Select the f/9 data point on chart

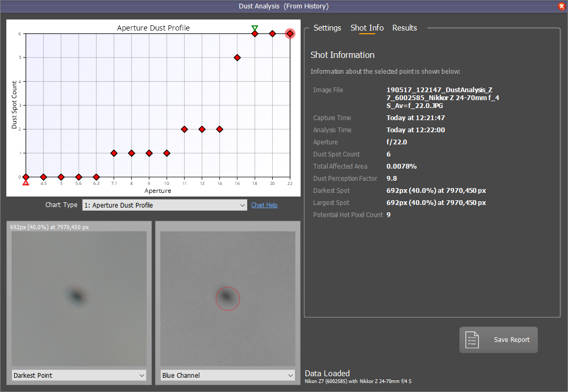coord(149,153)
